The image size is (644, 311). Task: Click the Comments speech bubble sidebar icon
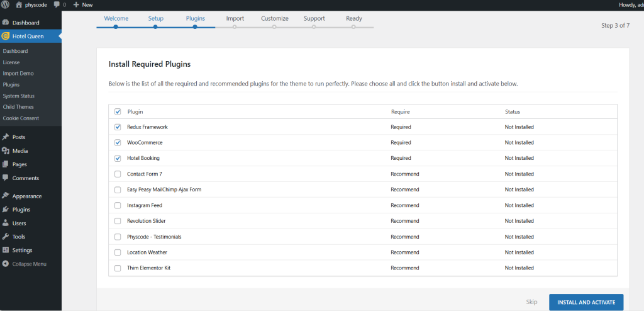6,178
